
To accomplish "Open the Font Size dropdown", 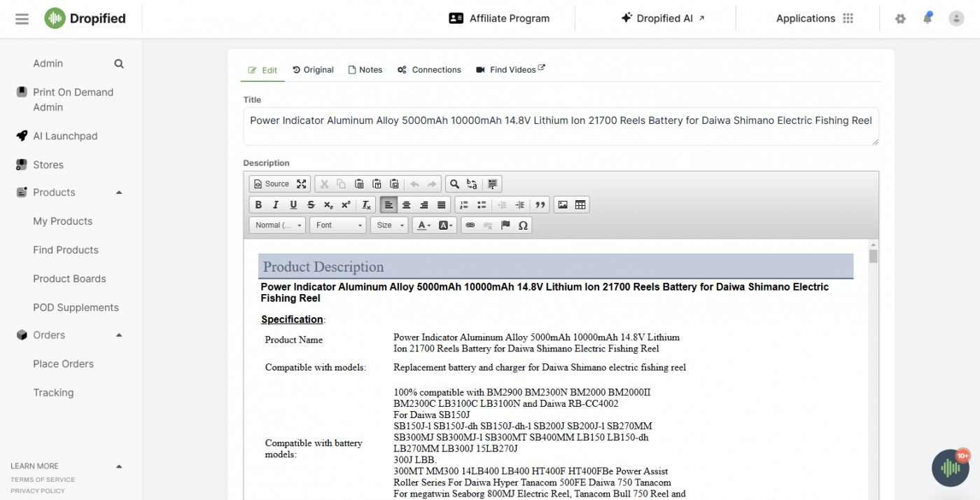I will pyautogui.click(x=389, y=225).
